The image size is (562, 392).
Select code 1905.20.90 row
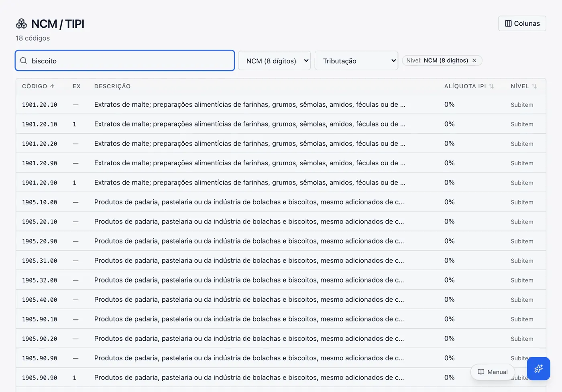coord(281,241)
